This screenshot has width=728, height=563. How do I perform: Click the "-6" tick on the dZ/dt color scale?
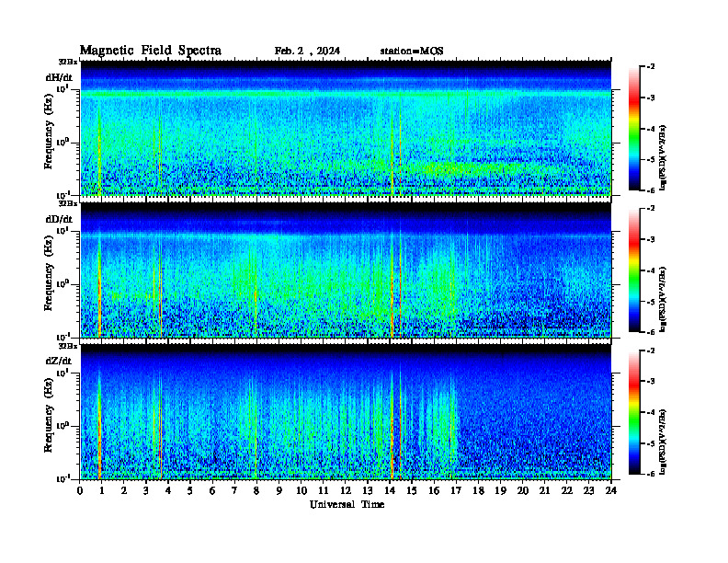point(651,474)
